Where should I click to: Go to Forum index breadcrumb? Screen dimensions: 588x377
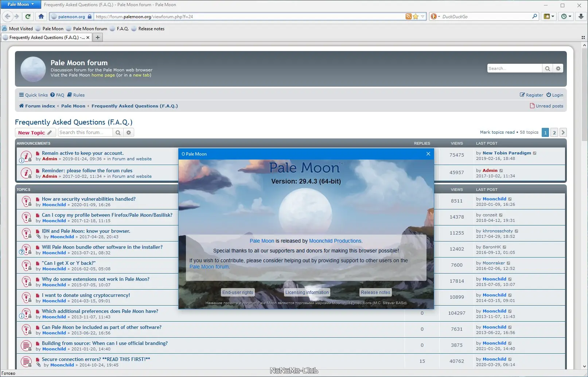(x=37, y=106)
